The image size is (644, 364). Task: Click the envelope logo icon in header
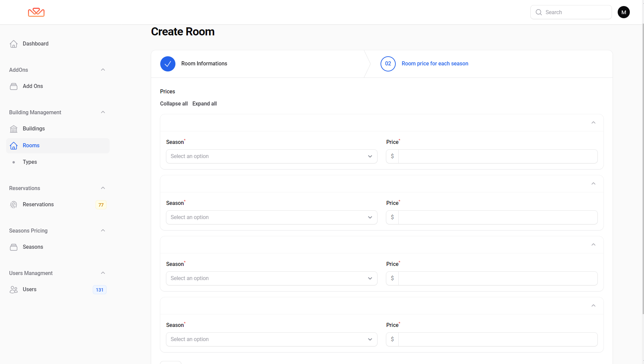click(36, 12)
